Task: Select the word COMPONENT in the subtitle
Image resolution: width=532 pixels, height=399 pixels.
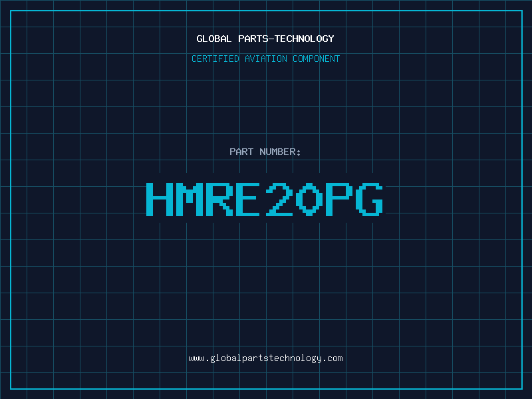Action: pyautogui.click(x=317, y=59)
